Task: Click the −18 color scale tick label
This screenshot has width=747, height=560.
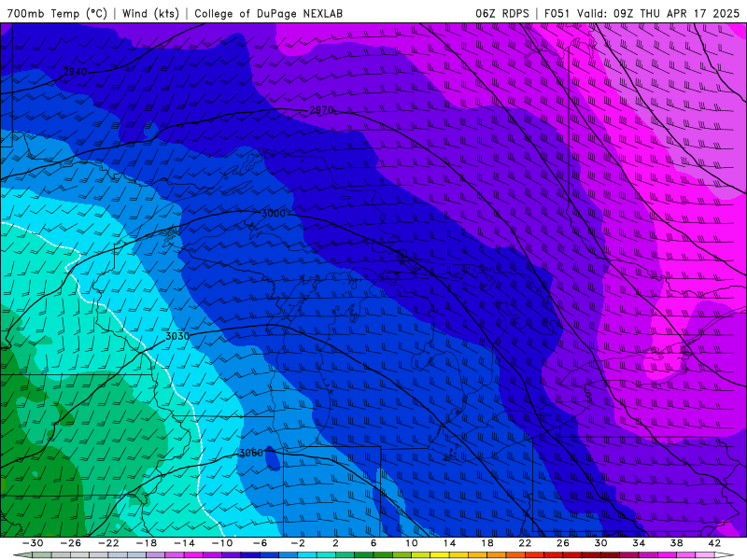Action: 147,543
